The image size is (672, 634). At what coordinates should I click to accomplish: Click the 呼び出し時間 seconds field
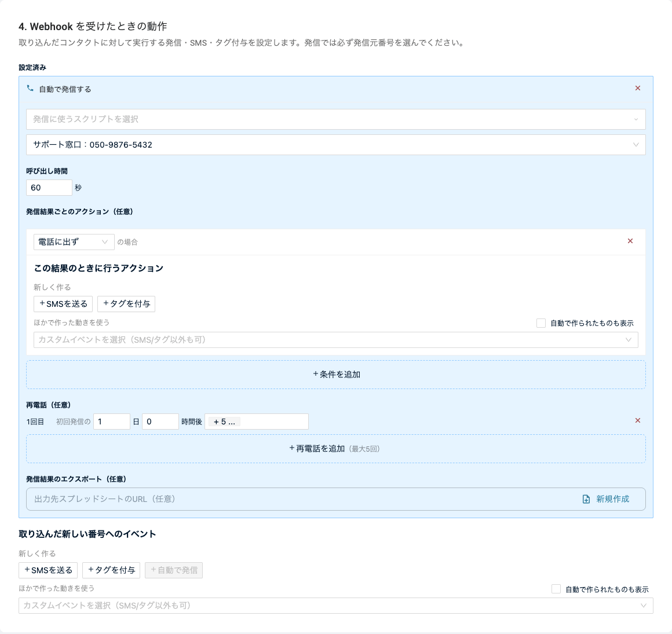tap(49, 188)
